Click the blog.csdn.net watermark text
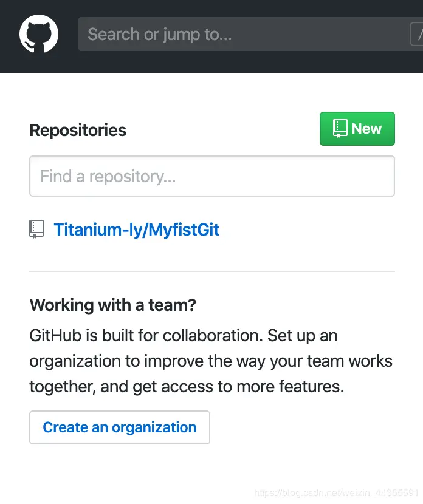Viewport: 423px width, 504px height. tap(337, 492)
